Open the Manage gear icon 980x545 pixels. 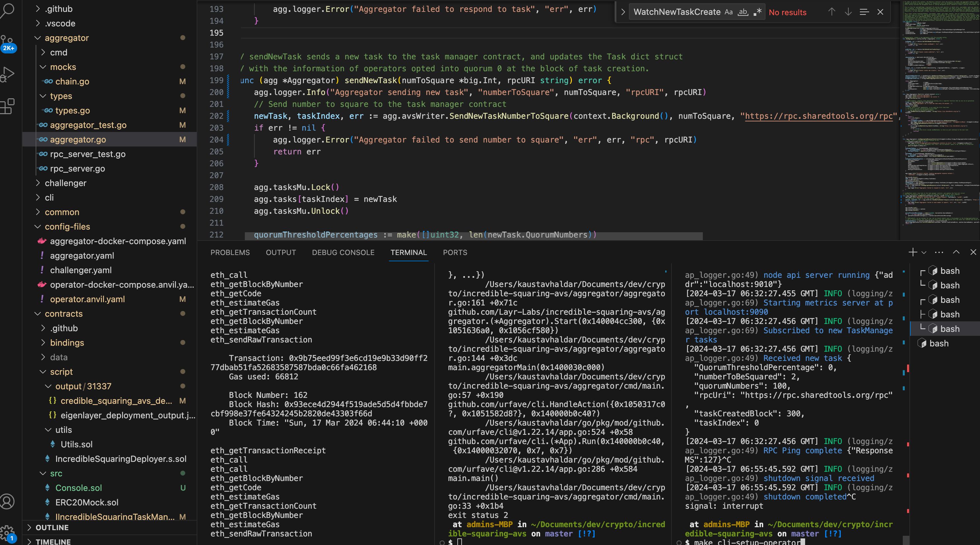click(x=7, y=533)
